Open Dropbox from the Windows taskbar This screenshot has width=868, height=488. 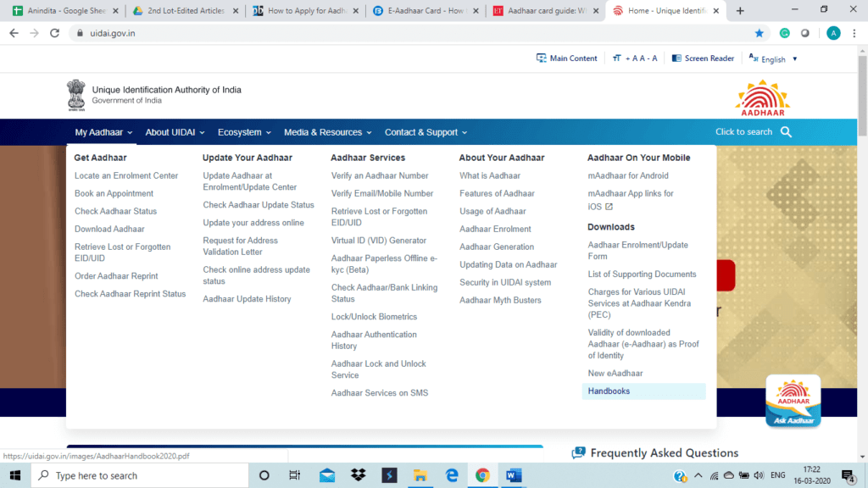point(359,475)
